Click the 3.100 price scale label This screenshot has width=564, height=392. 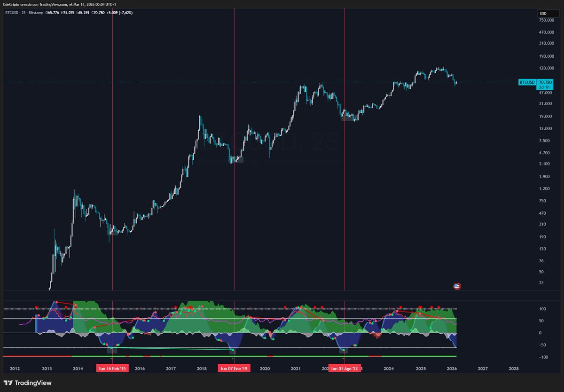click(543, 164)
